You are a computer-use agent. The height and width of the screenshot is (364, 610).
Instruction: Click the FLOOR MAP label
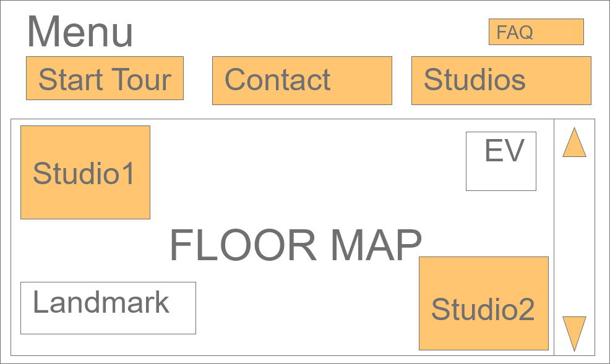[296, 245]
